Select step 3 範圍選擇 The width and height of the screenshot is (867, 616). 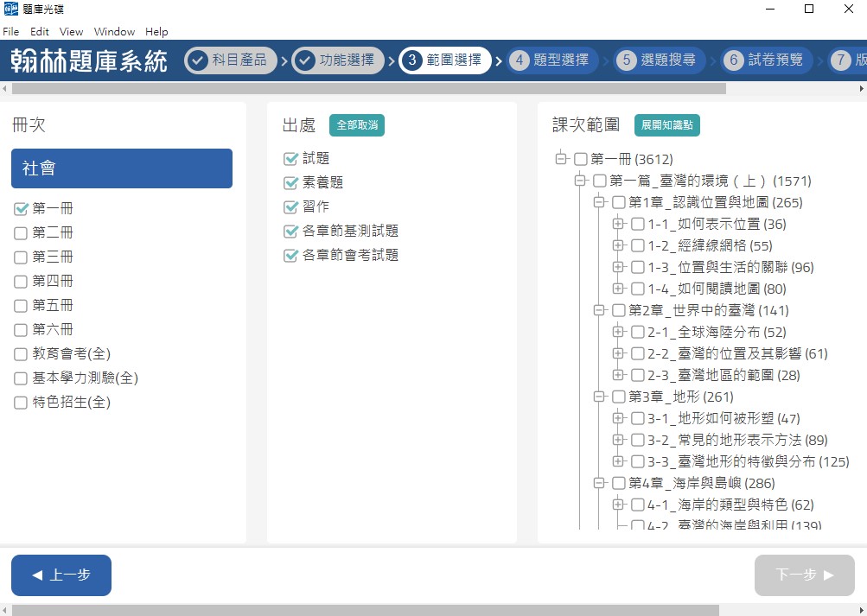445,60
